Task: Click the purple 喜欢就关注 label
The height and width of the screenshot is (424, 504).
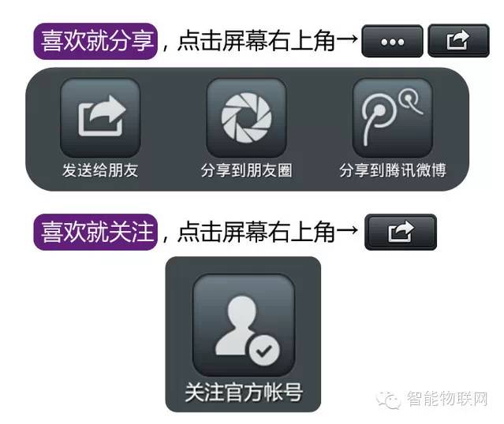Action: coord(95,232)
